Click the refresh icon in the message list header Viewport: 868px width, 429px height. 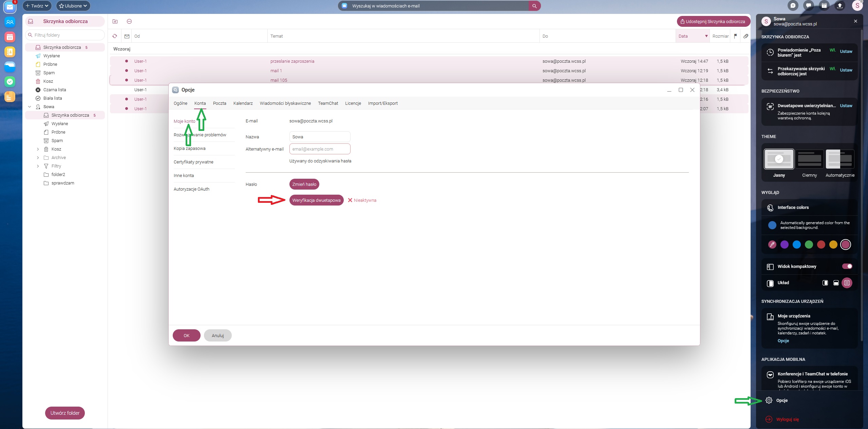(115, 36)
